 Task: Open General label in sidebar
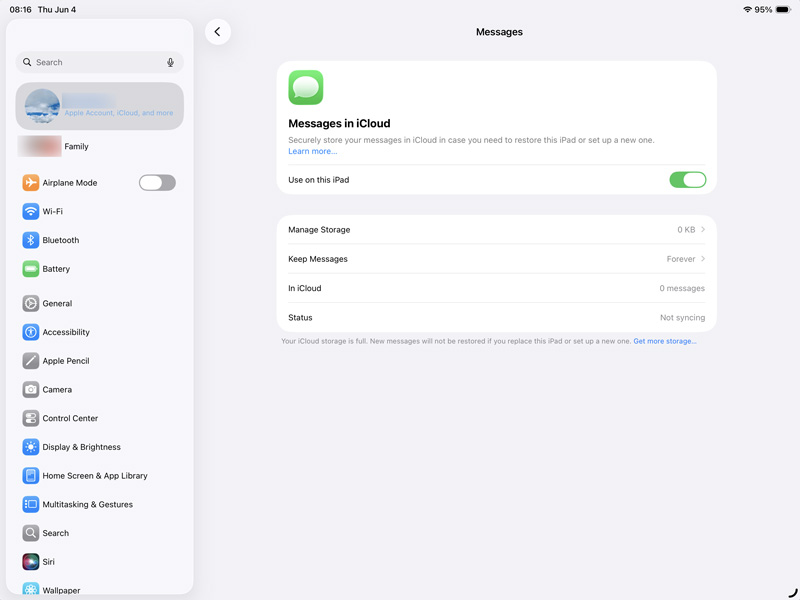pyautogui.click(x=57, y=304)
